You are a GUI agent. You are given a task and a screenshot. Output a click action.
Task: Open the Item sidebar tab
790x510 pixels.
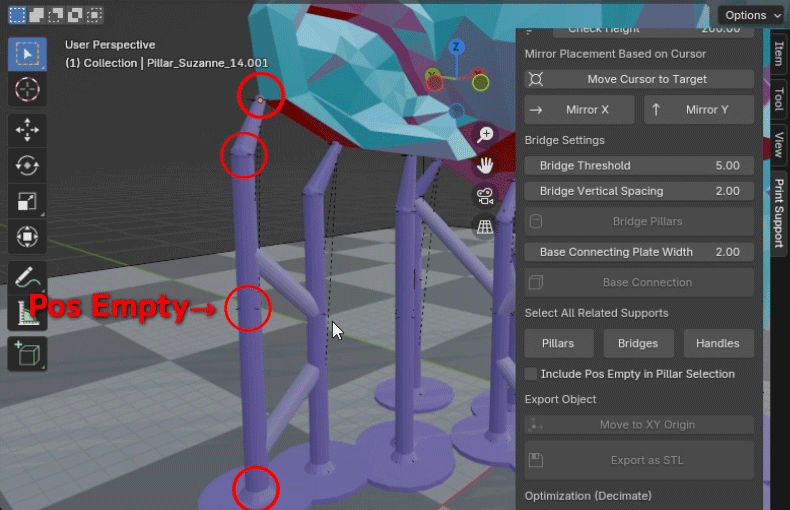click(779, 53)
